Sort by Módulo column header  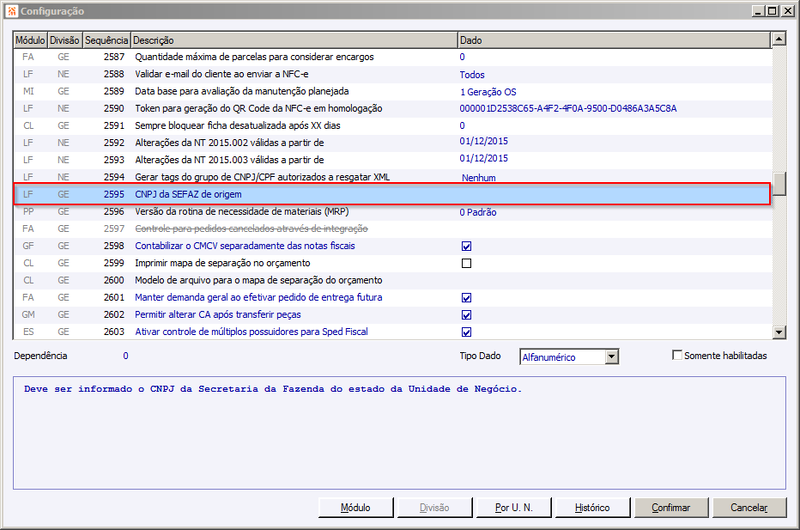click(x=30, y=40)
